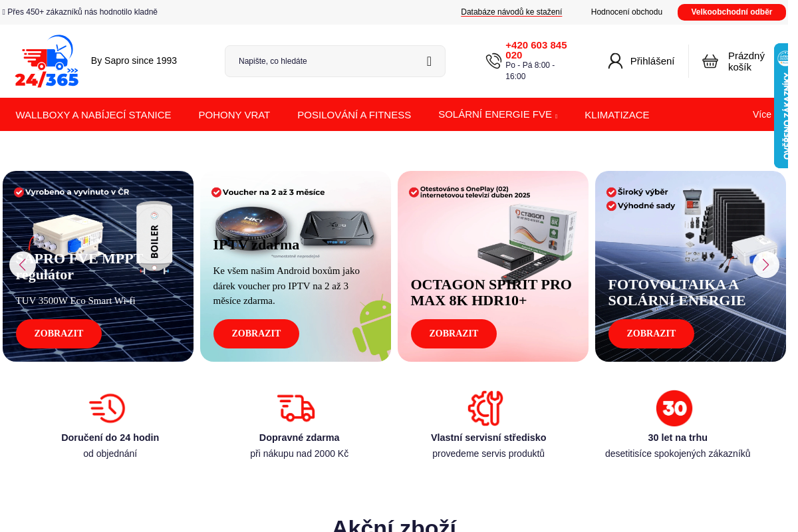The height and width of the screenshot is (532, 798).
Task: Click the 24/365 truck logo
Action: tap(47, 61)
